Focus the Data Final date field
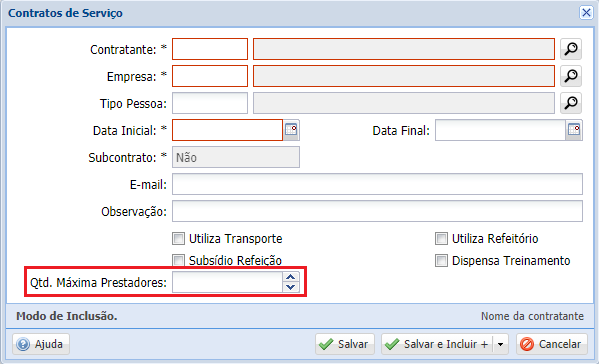 coord(500,130)
